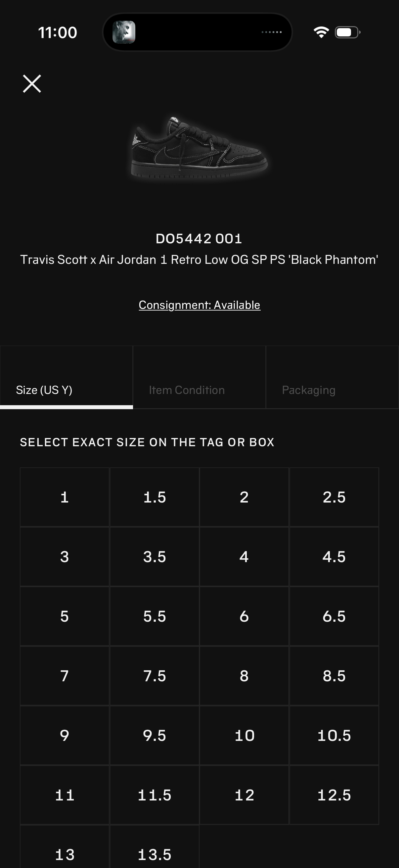Image resolution: width=399 pixels, height=868 pixels.
Task: Select size 1 from the grid
Action: (x=65, y=497)
